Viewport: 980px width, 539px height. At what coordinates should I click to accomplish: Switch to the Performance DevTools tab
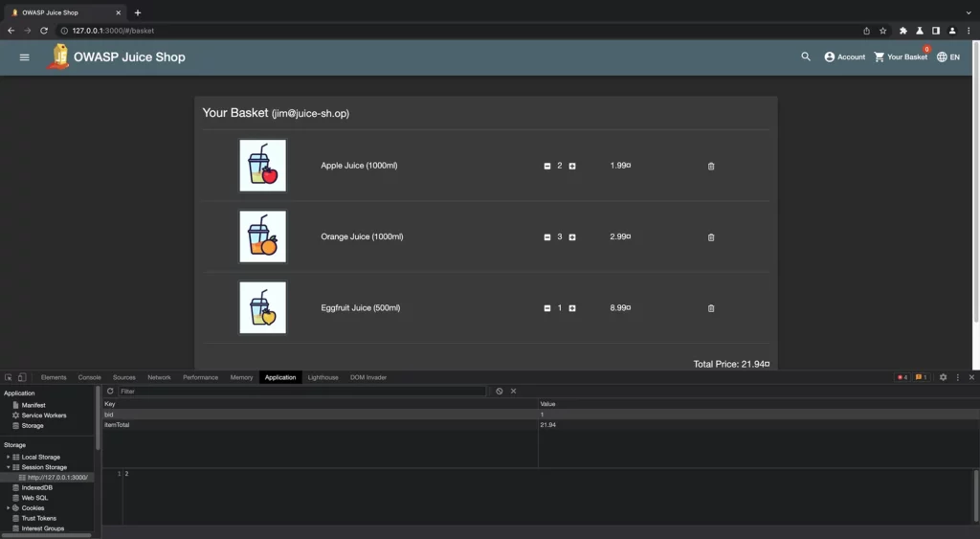[201, 377]
